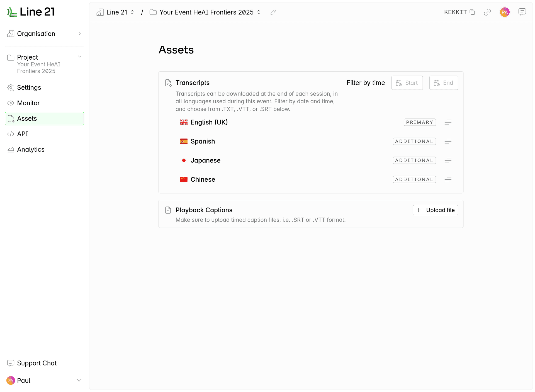Click the KEKKIT code text
Screen dimensions: 535x392
point(455,12)
